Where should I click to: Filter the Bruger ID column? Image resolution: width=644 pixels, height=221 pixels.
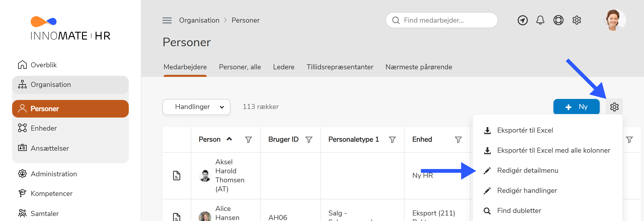(x=309, y=140)
